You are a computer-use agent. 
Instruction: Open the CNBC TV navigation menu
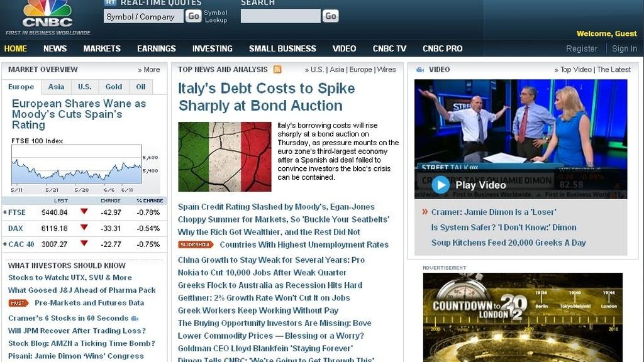click(x=389, y=48)
